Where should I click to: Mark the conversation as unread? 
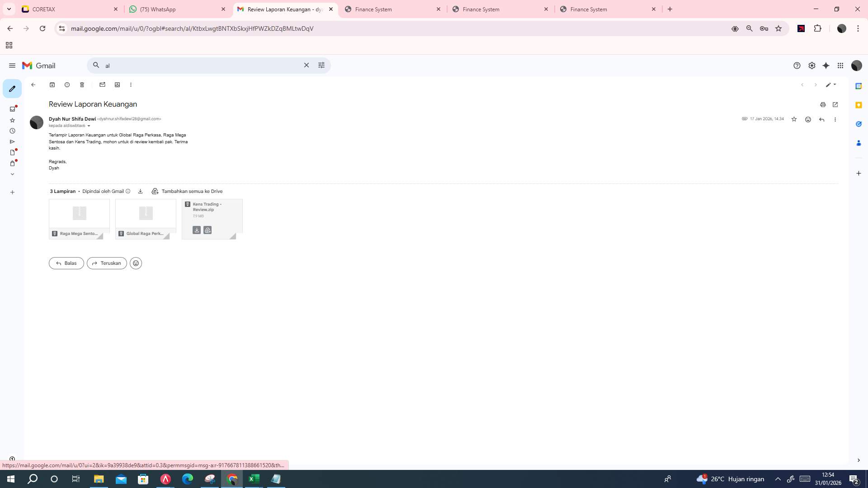[102, 84]
